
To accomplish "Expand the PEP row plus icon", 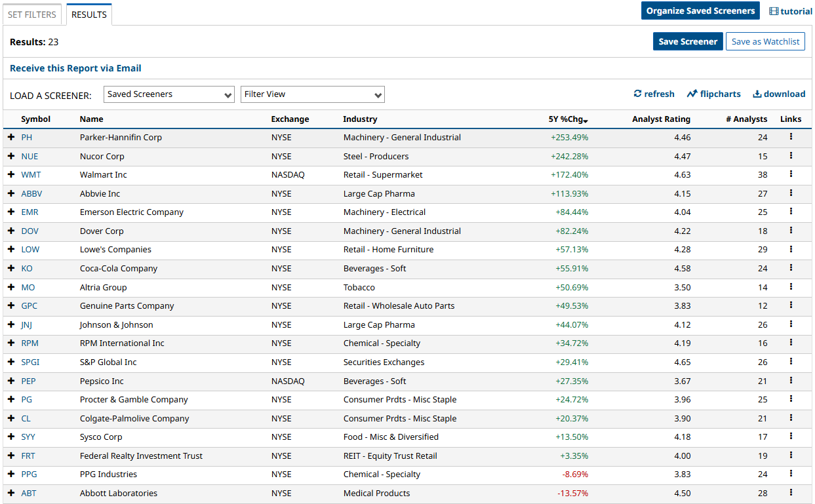I will 11,381.
